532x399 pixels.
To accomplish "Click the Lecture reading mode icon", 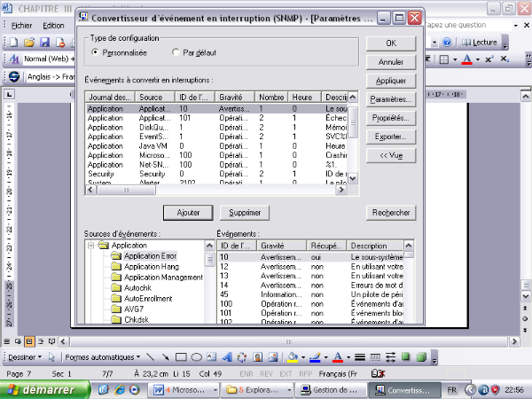I will [479, 42].
